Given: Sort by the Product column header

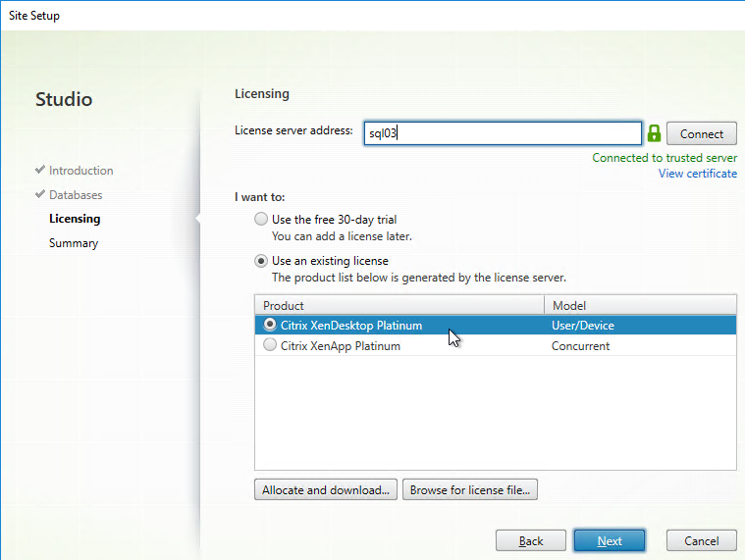Looking at the screenshot, I should [x=399, y=305].
